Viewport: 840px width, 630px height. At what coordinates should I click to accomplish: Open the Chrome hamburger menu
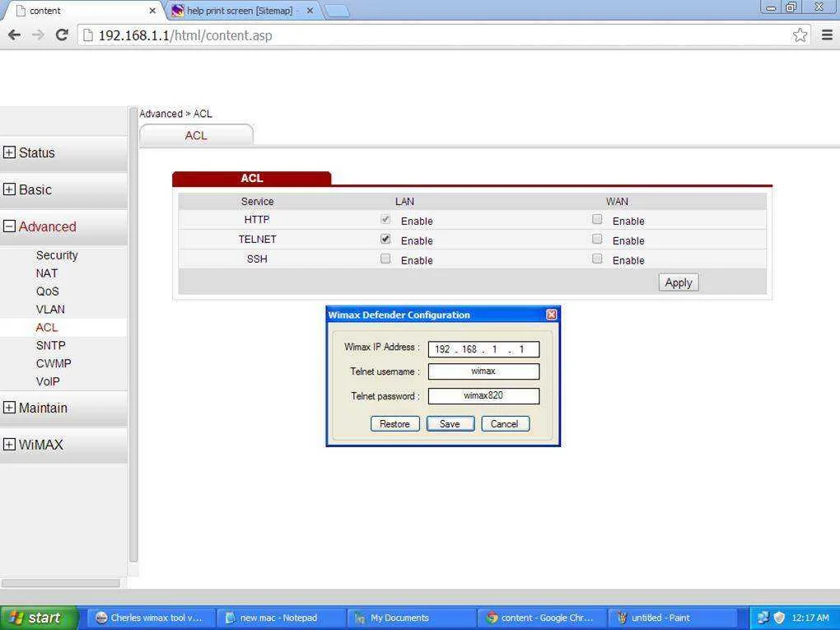827,35
